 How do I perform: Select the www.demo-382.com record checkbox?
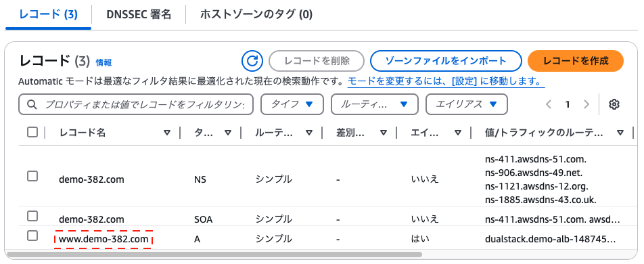click(x=32, y=236)
